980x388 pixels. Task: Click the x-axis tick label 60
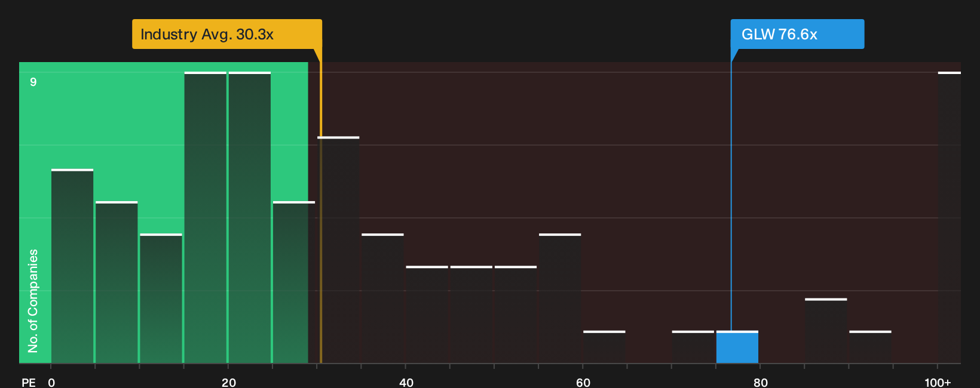click(583, 383)
